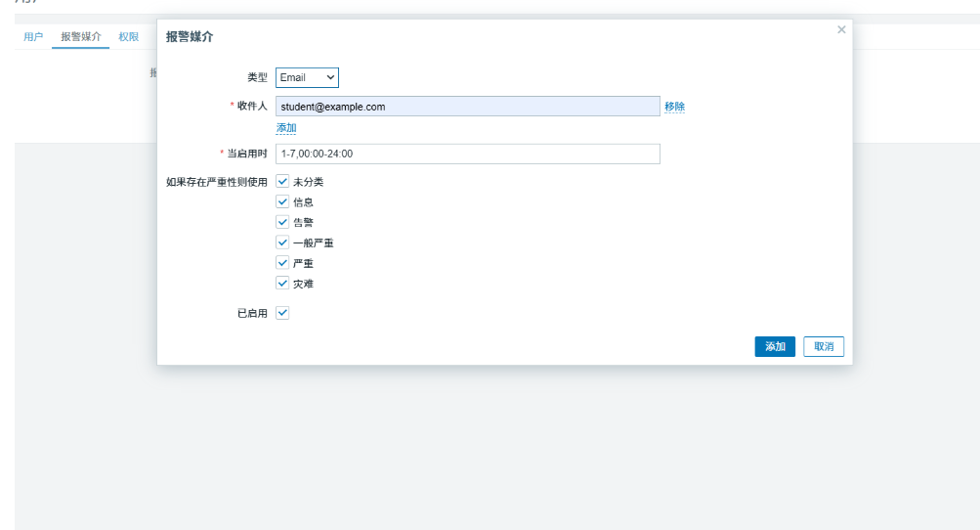Toggle the 告警 severity checkbox
The height and width of the screenshot is (530, 980).
[x=282, y=222]
